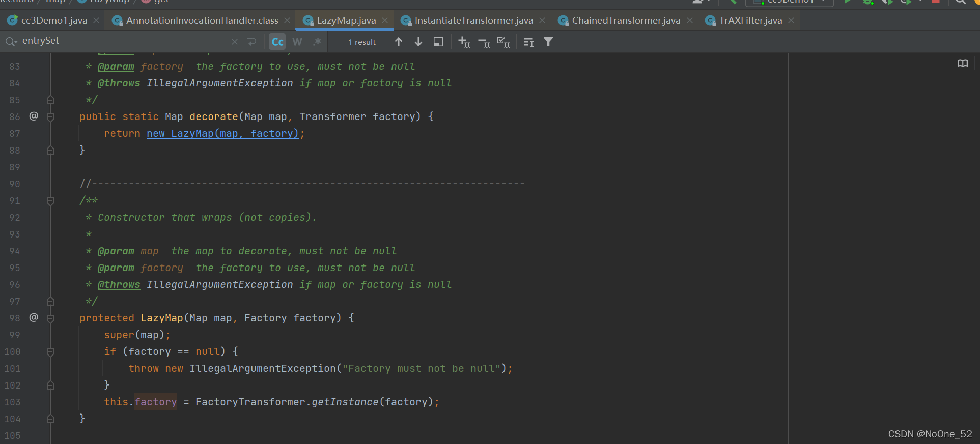The height and width of the screenshot is (444, 980).
Task: Select all occurrences icon in search bar
Action: (x=503, y=42)
